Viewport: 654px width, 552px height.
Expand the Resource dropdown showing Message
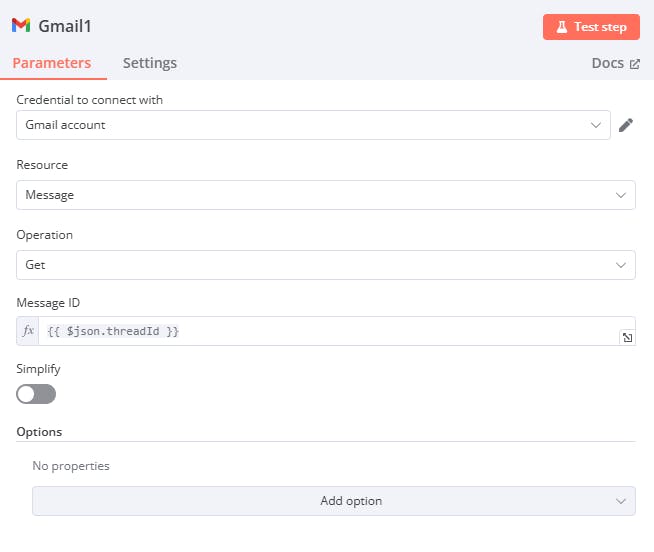[325, 195]
